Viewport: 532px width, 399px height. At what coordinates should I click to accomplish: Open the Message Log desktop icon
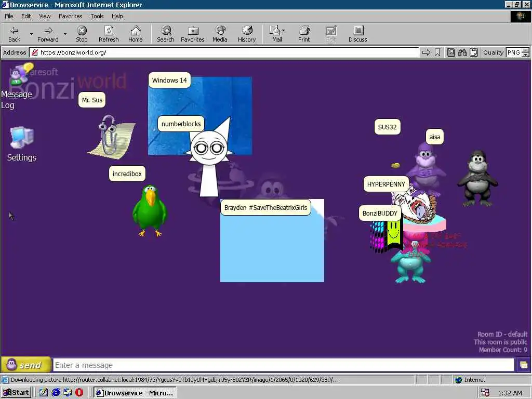[x=16, y=87]
